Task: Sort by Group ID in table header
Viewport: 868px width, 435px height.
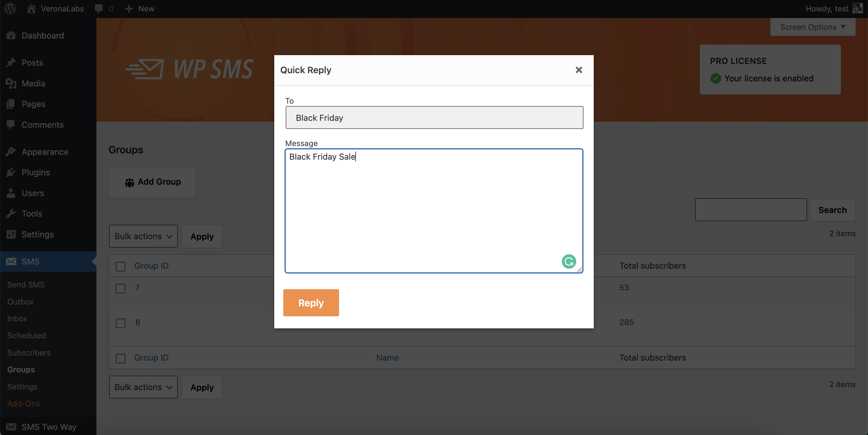Action: click(151, 266)
